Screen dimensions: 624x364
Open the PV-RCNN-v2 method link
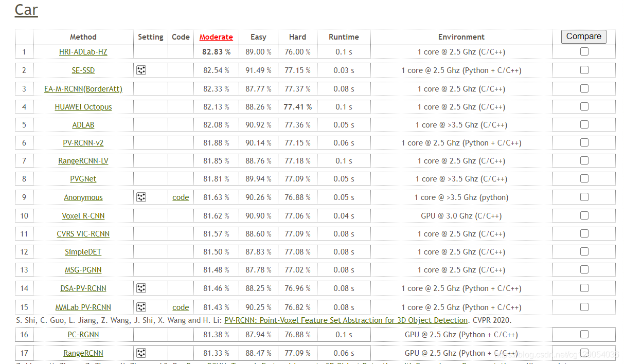click(x=83, y=143)
